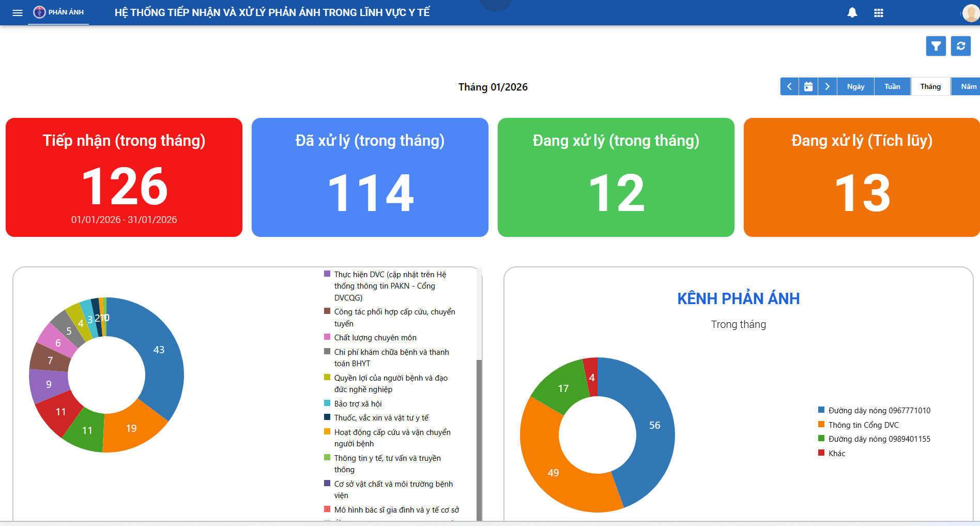Open the application grid launcher
This screenshot has height=526, width=980.
pos(879,12)
